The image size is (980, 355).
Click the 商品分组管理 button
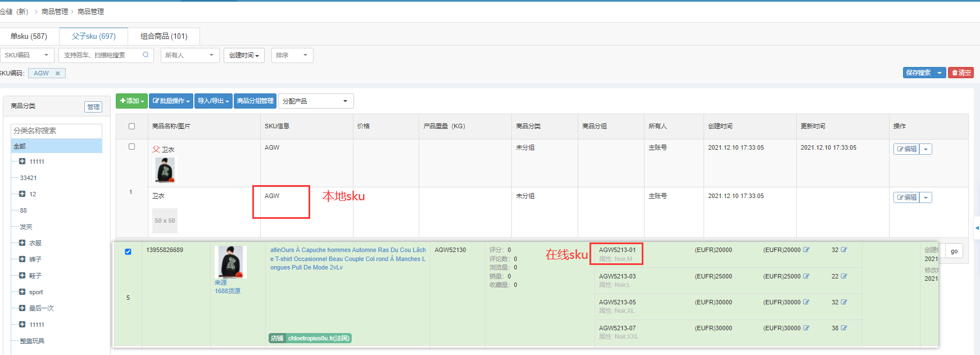(255, 101)
